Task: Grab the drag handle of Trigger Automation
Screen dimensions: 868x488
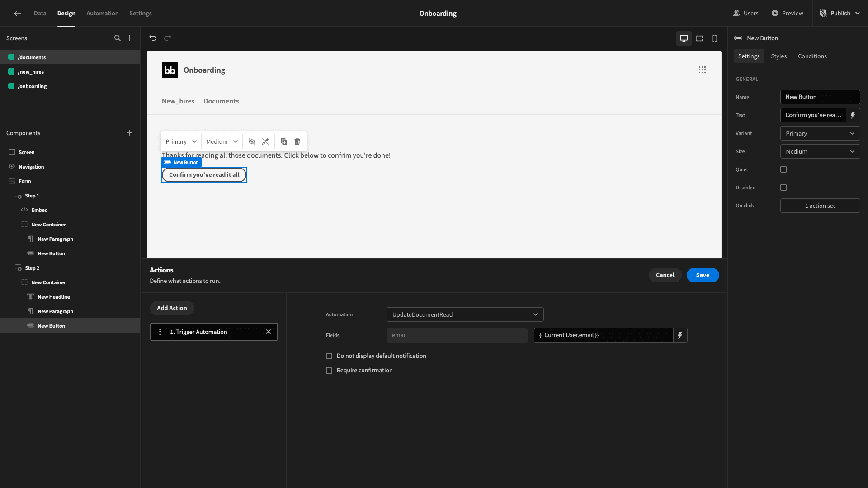Action: (160, 332)
